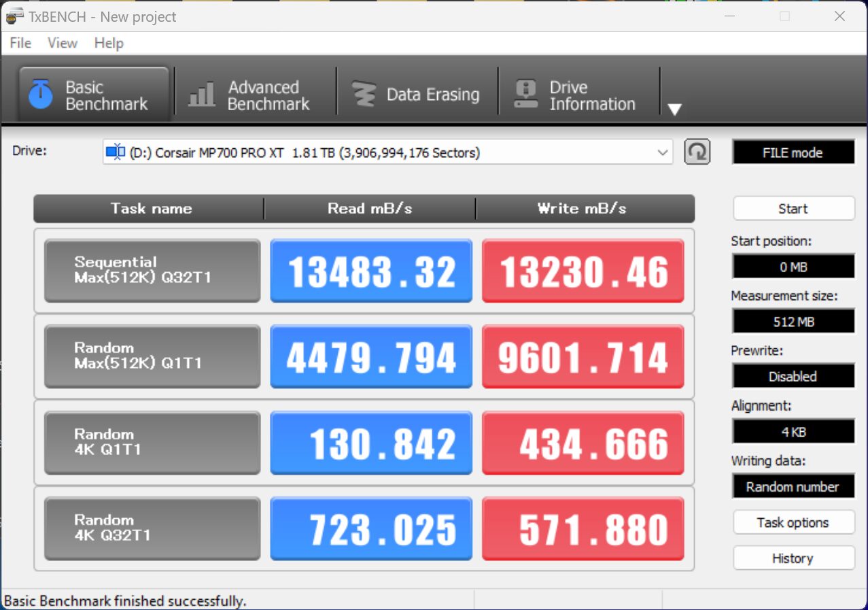Open the File menu
The image size is (868, 610).
click(x=20, y=43)
